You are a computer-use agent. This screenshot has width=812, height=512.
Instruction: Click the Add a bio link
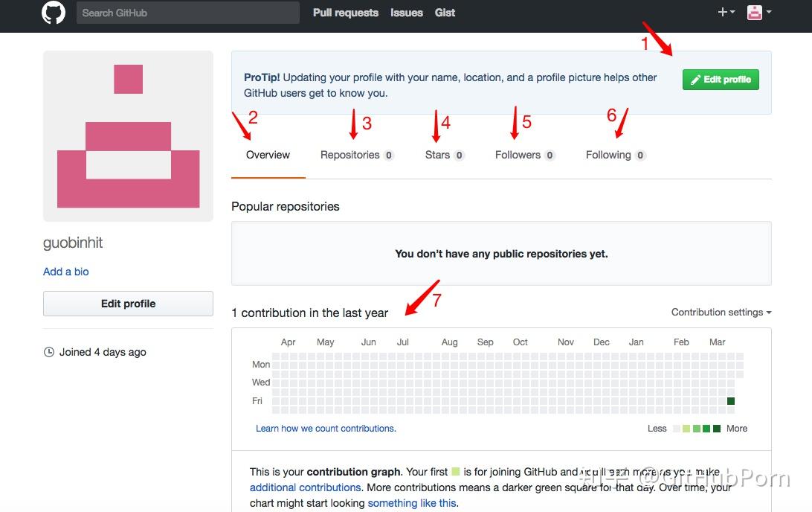pyautogui.click(x=65, y=271)
